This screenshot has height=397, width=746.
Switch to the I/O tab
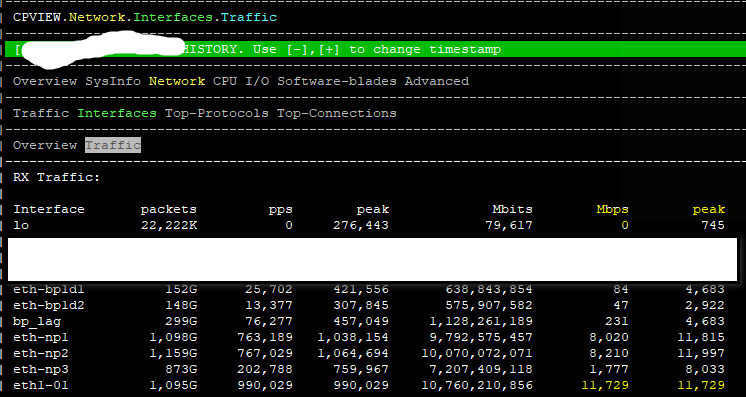coord(257,81)
